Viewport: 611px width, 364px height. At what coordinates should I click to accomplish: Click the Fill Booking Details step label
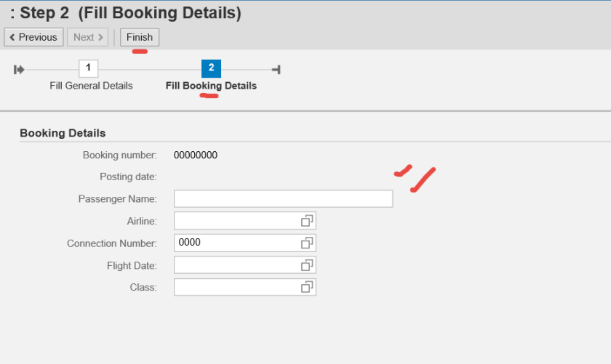(x=211, y=86)
